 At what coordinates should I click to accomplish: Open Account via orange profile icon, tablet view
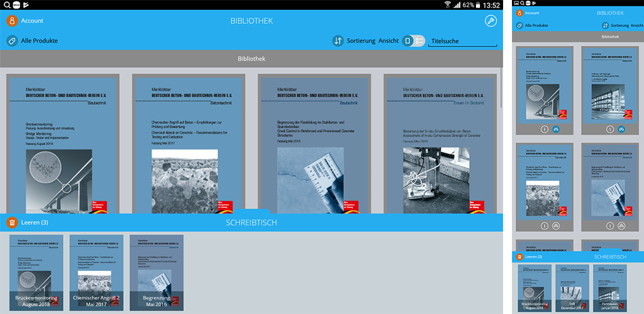pyautogui.click(x=12, y=21)
